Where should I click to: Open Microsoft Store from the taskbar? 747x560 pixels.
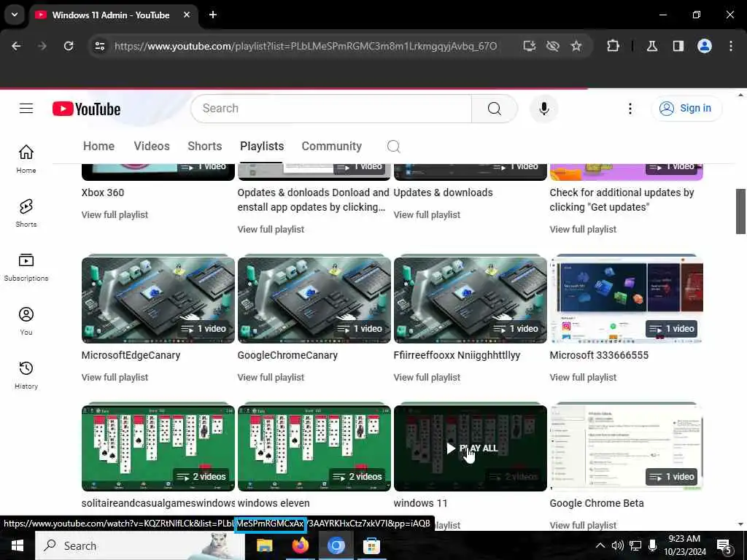[x=371, y=545]
